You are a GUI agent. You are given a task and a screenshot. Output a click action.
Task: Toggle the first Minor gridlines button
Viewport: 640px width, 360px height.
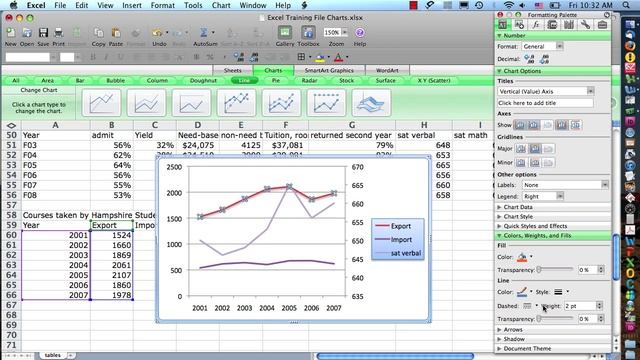521,162
